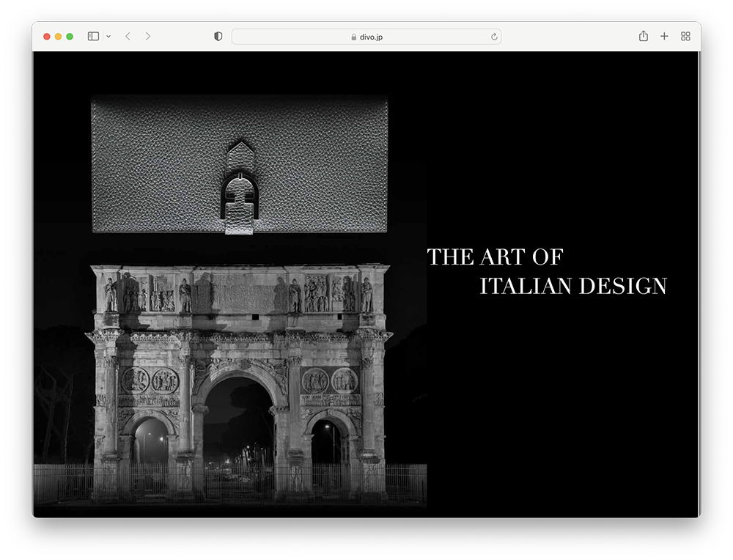Click the "ITALIAN DESIGN" heading text

pos(572,287)
